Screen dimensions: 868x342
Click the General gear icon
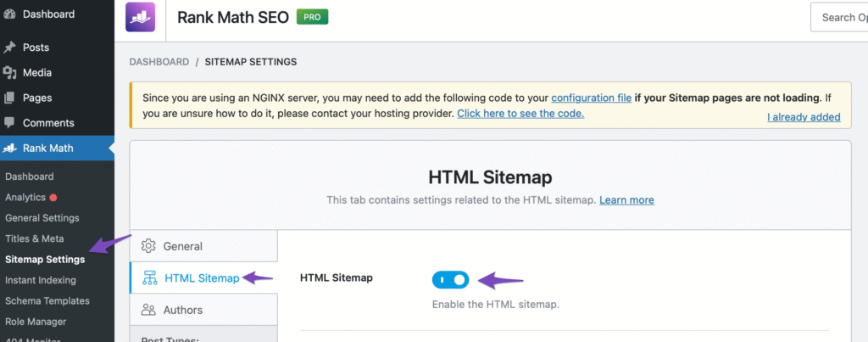click(x=148, y=246)
